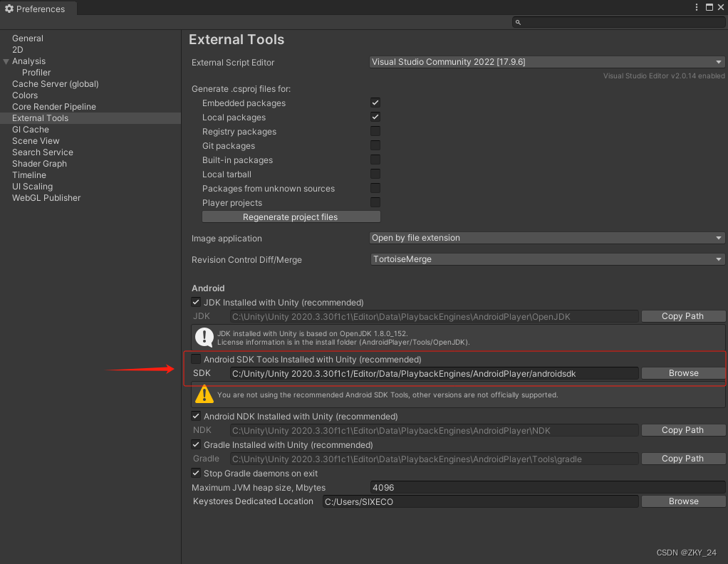The height and width of the screenshot is (564, 728).
Task: Click Browse next to the SDK path
Action: tap(682, 372)
